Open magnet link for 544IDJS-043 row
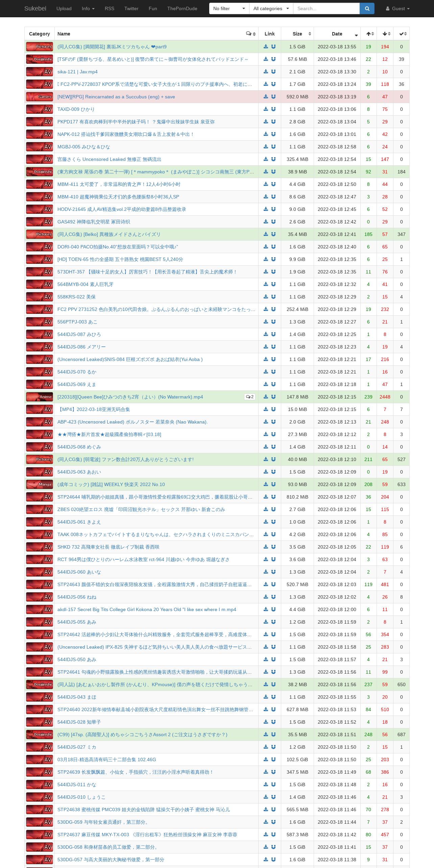This screenshot has height=868, width=434. click(x=273, y=697)
